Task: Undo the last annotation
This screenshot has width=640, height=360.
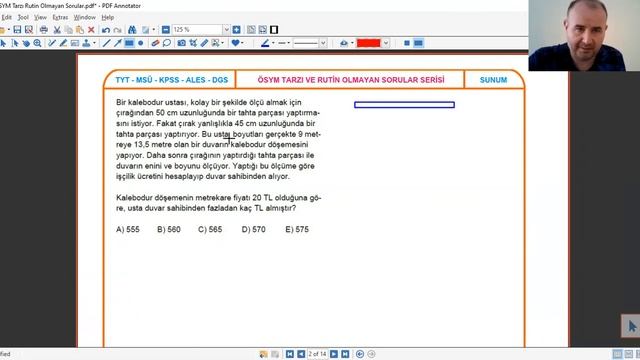Action: tap(106, 30)
